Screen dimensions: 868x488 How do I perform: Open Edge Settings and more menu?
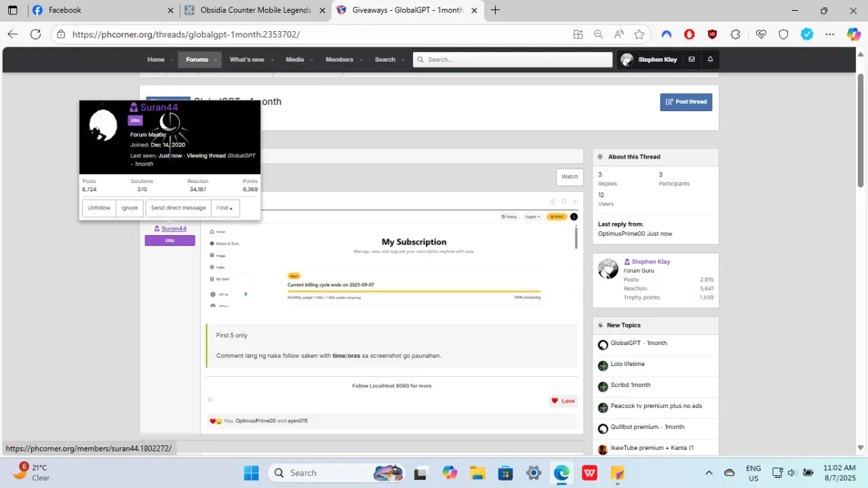[830, 34]
